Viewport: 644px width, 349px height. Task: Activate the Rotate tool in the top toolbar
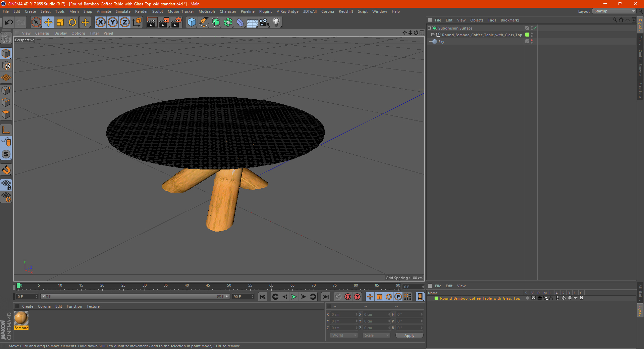click(72, 22)
